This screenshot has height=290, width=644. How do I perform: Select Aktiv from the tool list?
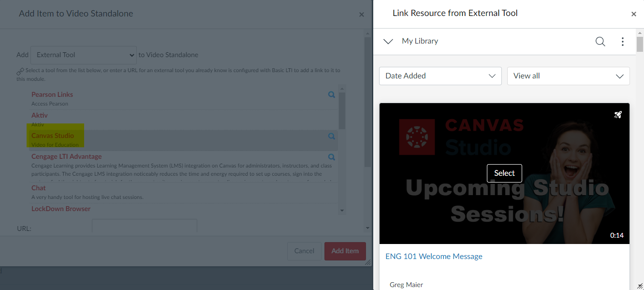40,115
